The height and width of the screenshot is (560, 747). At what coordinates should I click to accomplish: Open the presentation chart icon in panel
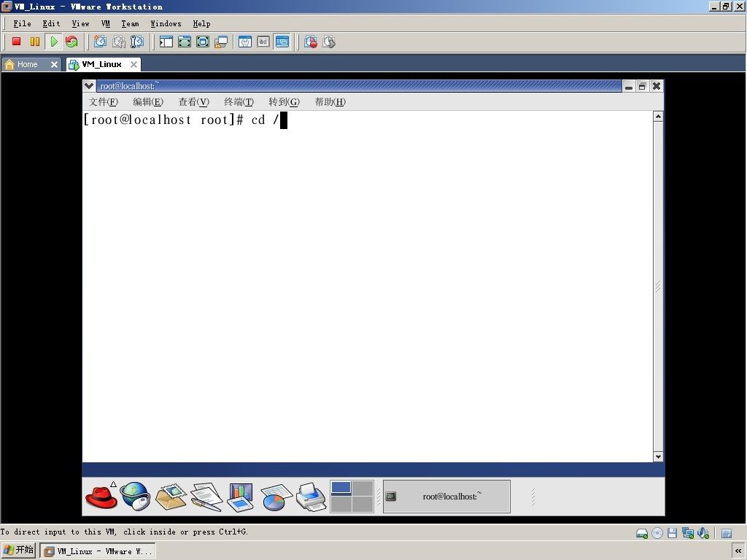[x=241, y=497]
